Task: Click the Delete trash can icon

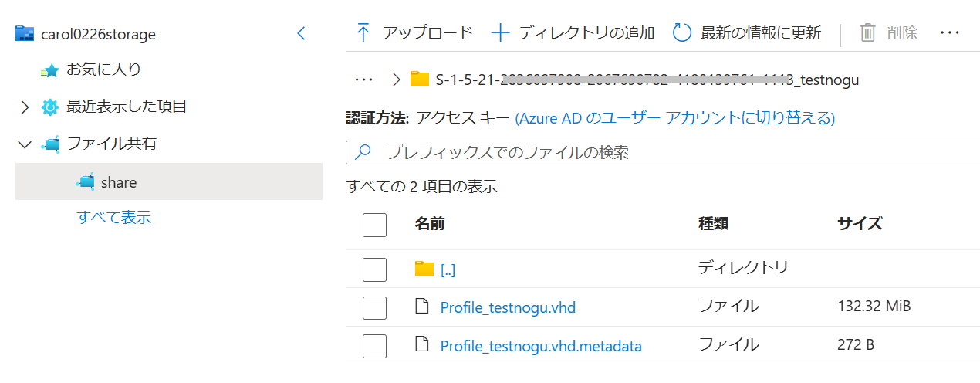Action: coord(868,33)
